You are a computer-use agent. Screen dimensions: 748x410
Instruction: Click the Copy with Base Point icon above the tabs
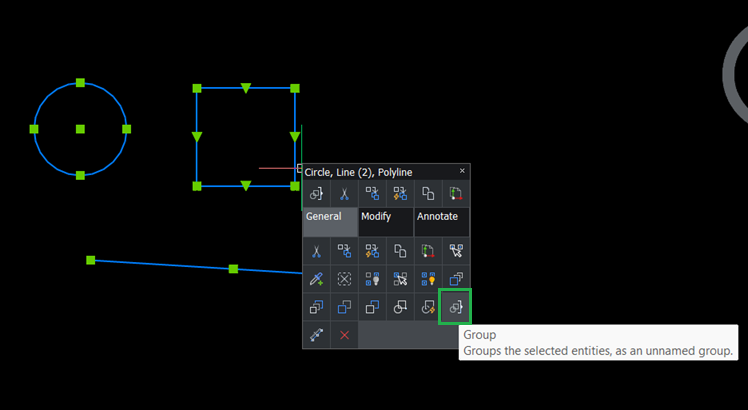[456, 194]
